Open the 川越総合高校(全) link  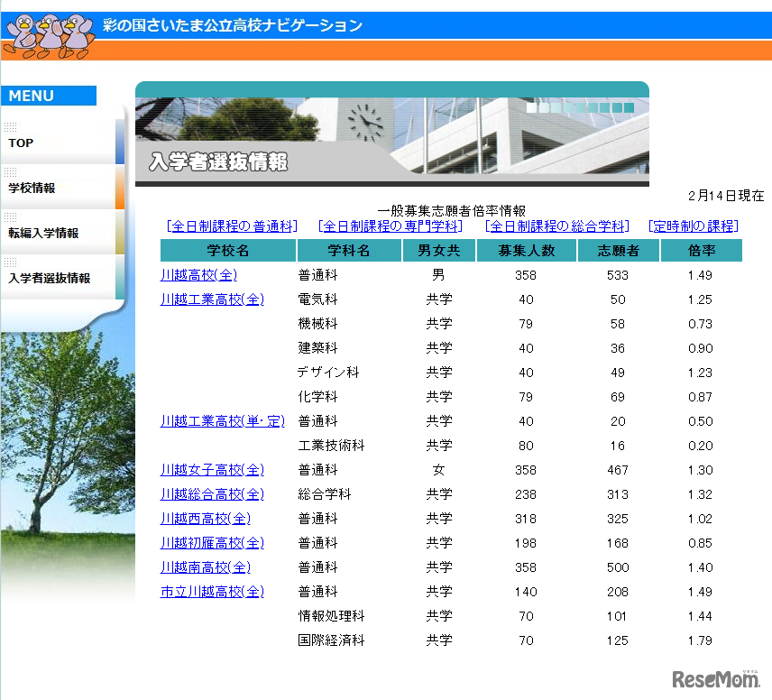point(212,494)
